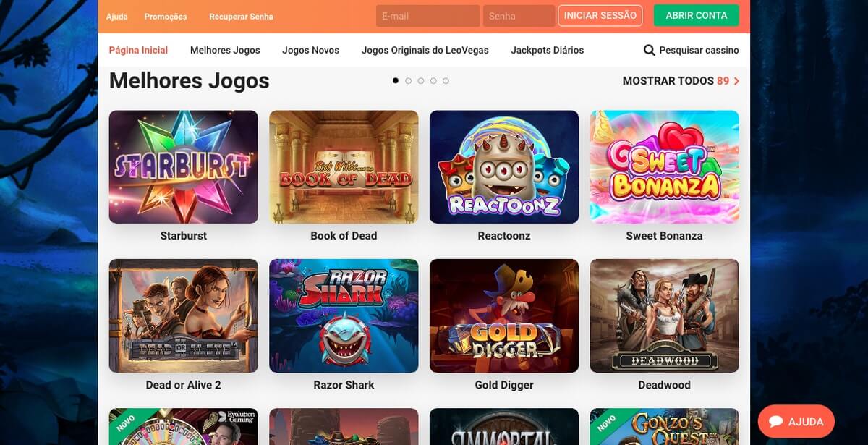Screen dimensions: 868x445
Task: Open the Promoções link in top bar
Action: tap(166, 17)
